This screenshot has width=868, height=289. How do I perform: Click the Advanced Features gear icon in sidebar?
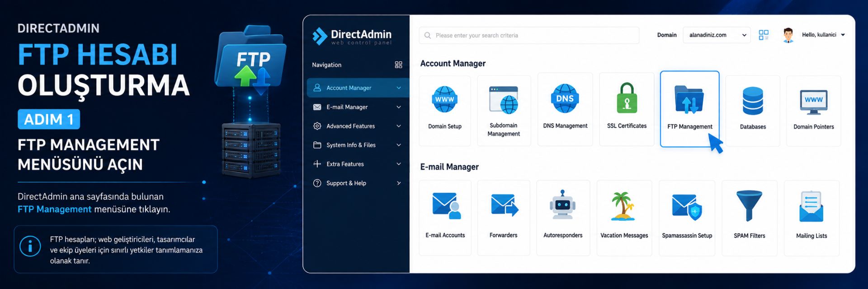coord(317,126)
